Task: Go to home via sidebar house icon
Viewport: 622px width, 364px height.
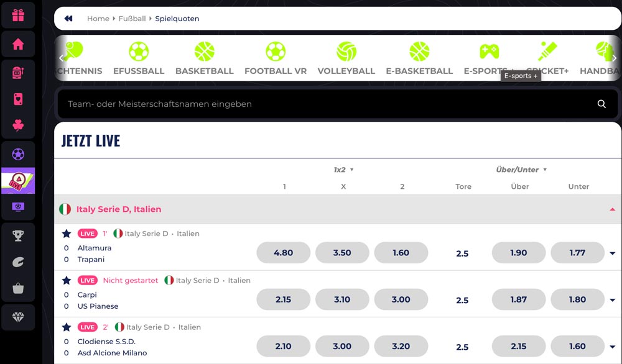Action: (x=18, y=44)
